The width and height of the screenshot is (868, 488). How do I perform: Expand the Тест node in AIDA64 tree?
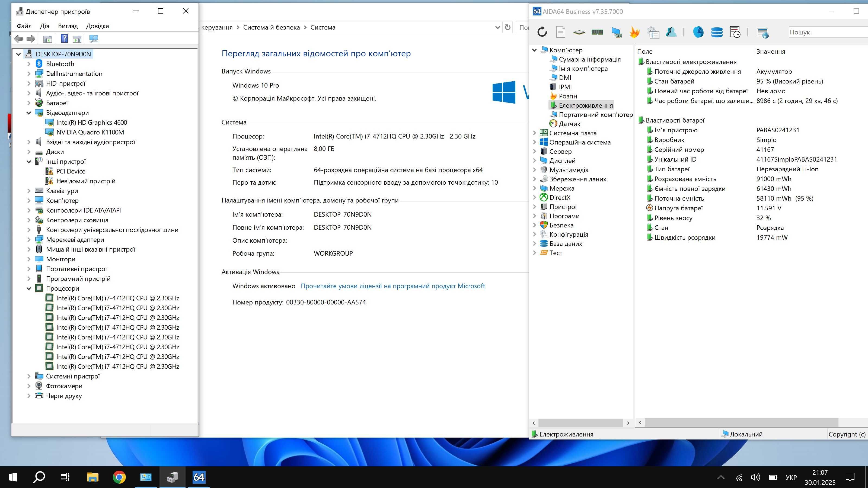pyautogui.click(x=534, y=253)
